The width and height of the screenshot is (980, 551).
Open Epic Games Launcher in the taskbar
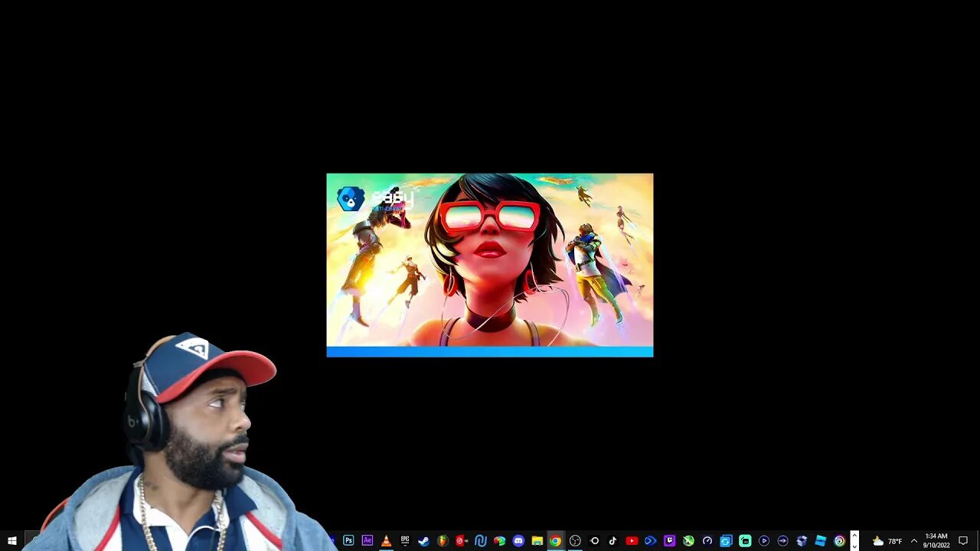tap(405, 541)
